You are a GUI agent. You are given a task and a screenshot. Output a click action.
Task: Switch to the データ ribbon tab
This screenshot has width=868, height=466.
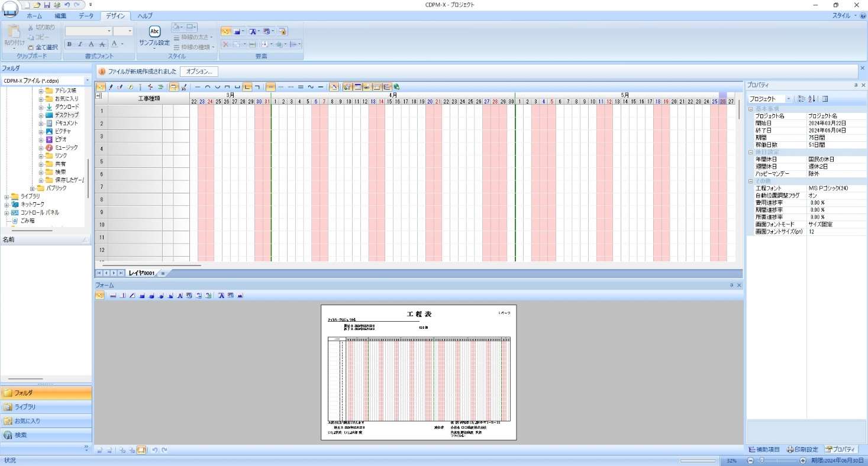[x=86, y=16]
